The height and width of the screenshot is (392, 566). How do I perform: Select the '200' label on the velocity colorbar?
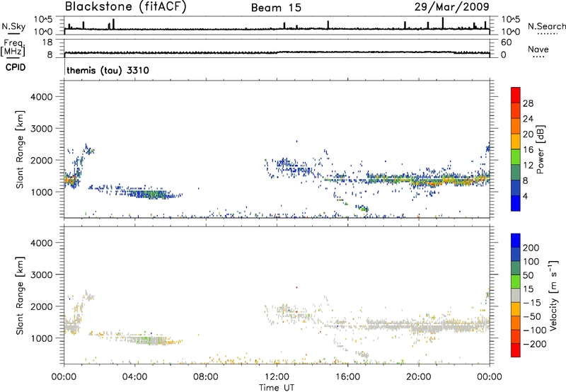coord(531,248)
